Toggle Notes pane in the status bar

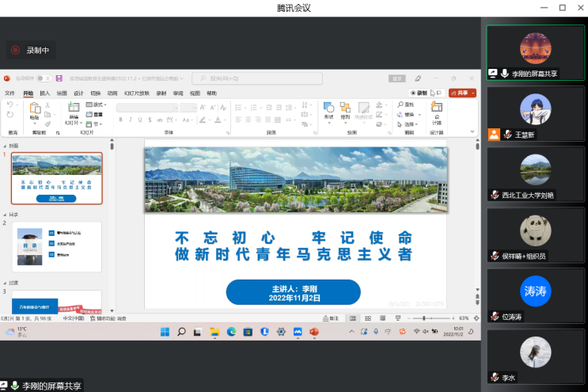[331, 318]
